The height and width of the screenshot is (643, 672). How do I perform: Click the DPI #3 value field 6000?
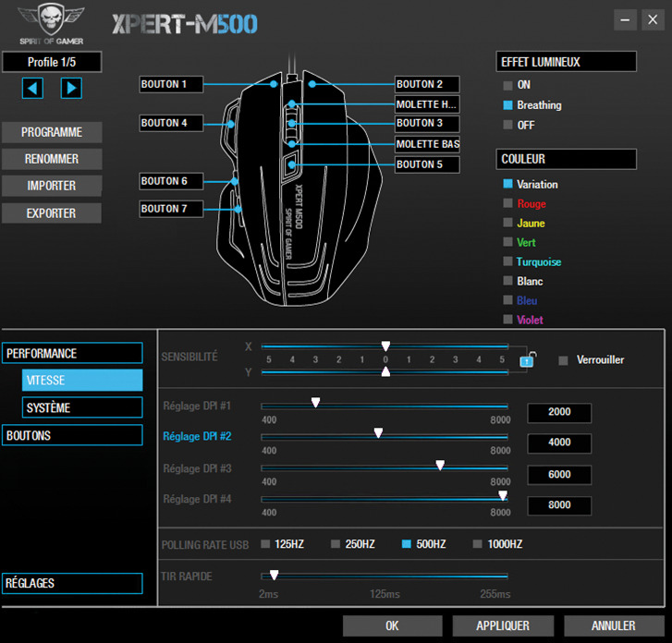tap(559, 475)
